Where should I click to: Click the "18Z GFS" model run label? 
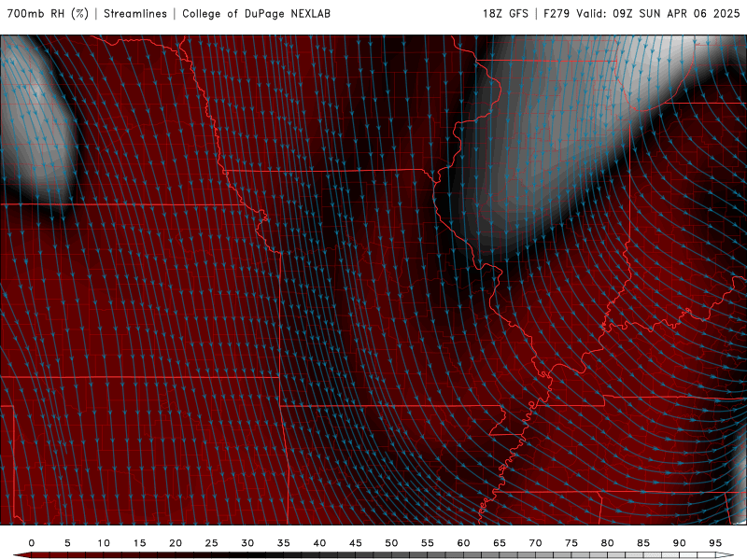(x=505, y=13)
